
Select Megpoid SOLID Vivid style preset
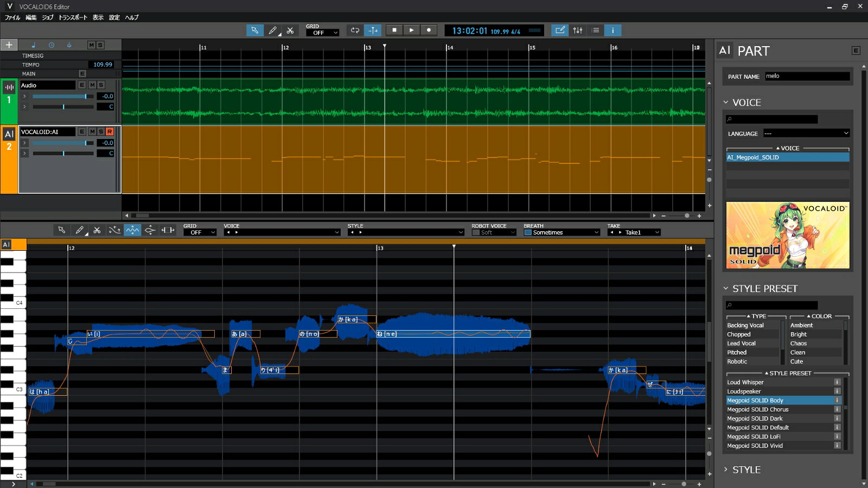coord(755,446)
